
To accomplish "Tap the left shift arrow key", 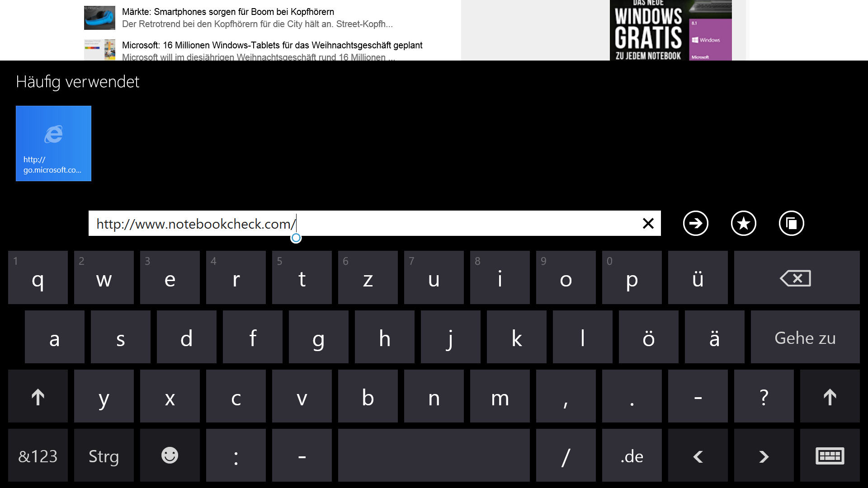I will [x=38, y=396].
